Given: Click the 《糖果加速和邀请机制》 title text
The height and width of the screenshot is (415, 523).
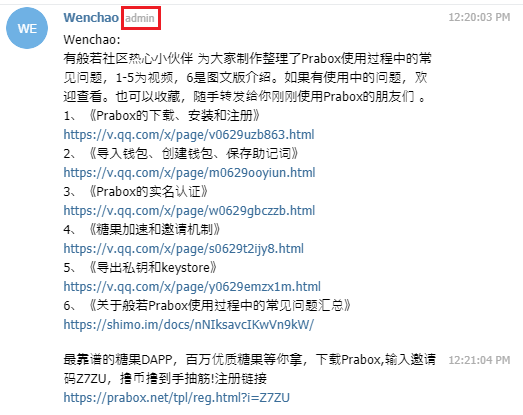Looking at the screenshot, I should [154, 230].
